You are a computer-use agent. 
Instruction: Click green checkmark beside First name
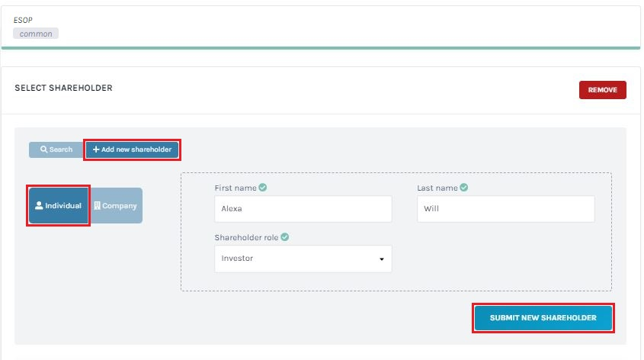click(x=263, y=188)
